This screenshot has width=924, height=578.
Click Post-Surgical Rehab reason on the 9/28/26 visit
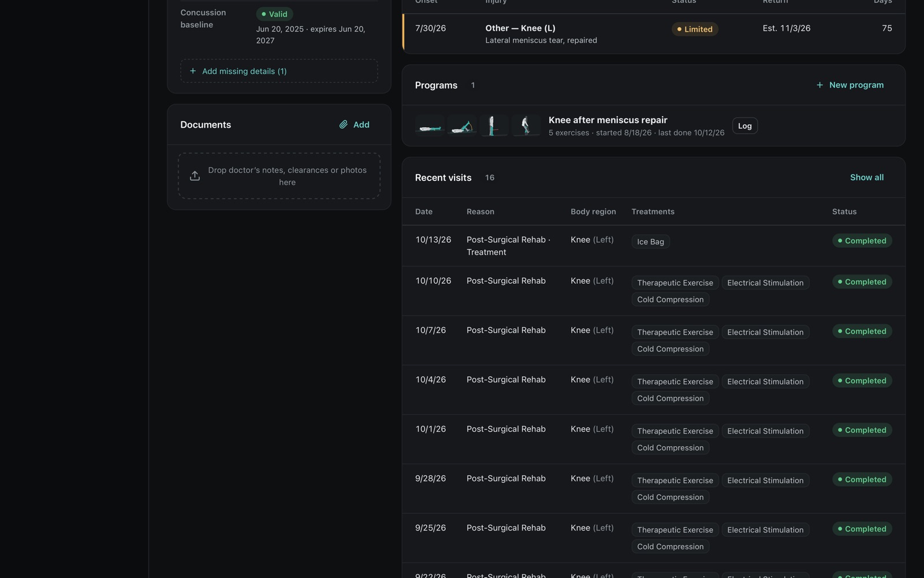(x=506, y=479)
